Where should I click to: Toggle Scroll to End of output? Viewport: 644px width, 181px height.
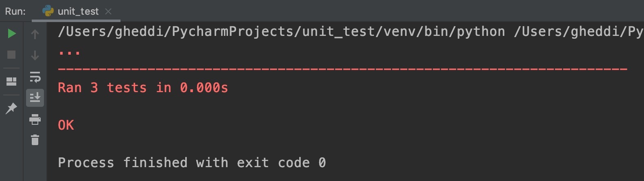(35, 98)
